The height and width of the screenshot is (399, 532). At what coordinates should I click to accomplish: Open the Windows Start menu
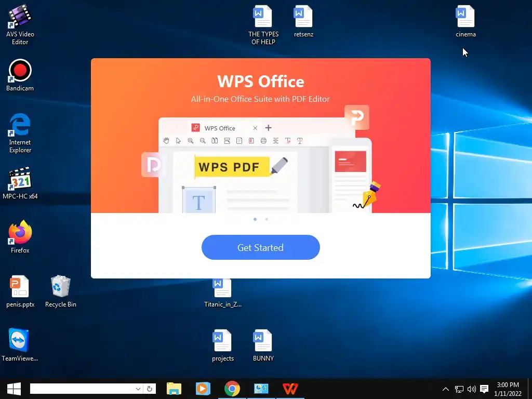point(14,389)
